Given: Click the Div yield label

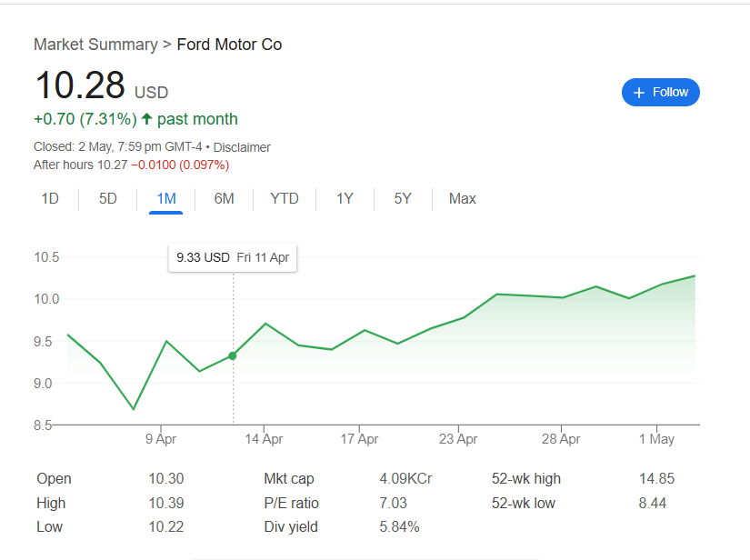Looking at the screenshot, I should click(291, 527).
